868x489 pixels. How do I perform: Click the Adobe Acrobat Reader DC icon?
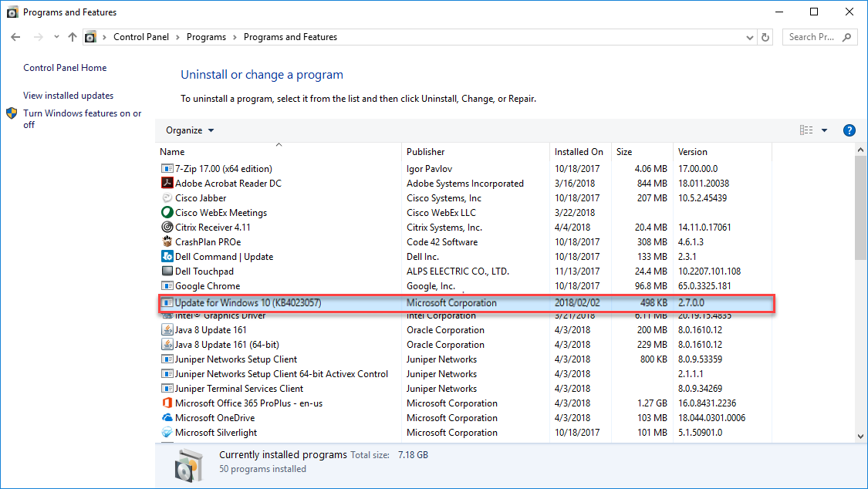(167, 184)
